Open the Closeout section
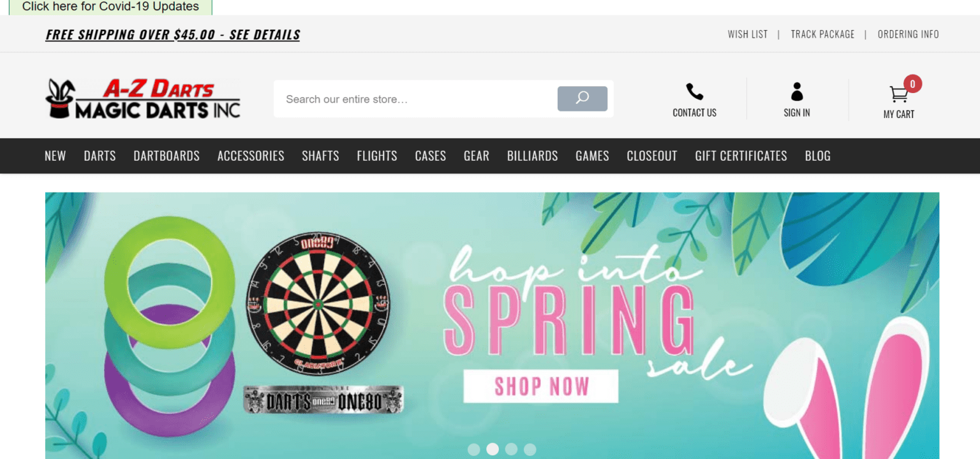This screenshot has width=980, height=459. (652, 156)
